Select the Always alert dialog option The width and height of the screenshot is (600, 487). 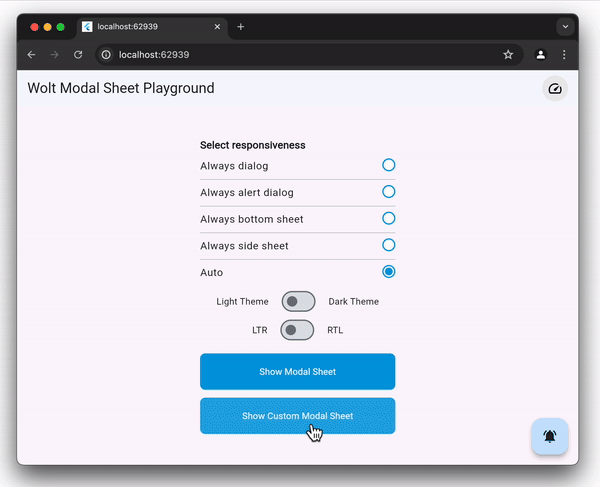click(389, 192)
